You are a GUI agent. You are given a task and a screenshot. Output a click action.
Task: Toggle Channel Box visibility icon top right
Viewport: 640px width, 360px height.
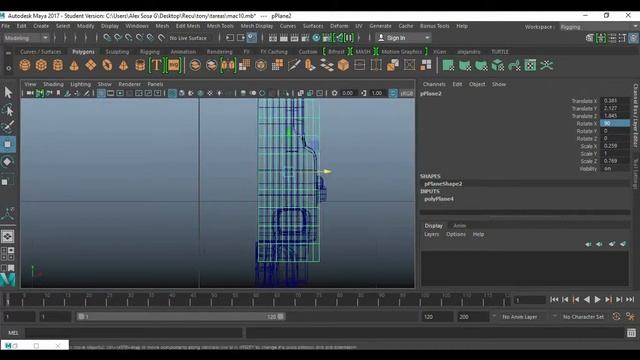[633, 38]
